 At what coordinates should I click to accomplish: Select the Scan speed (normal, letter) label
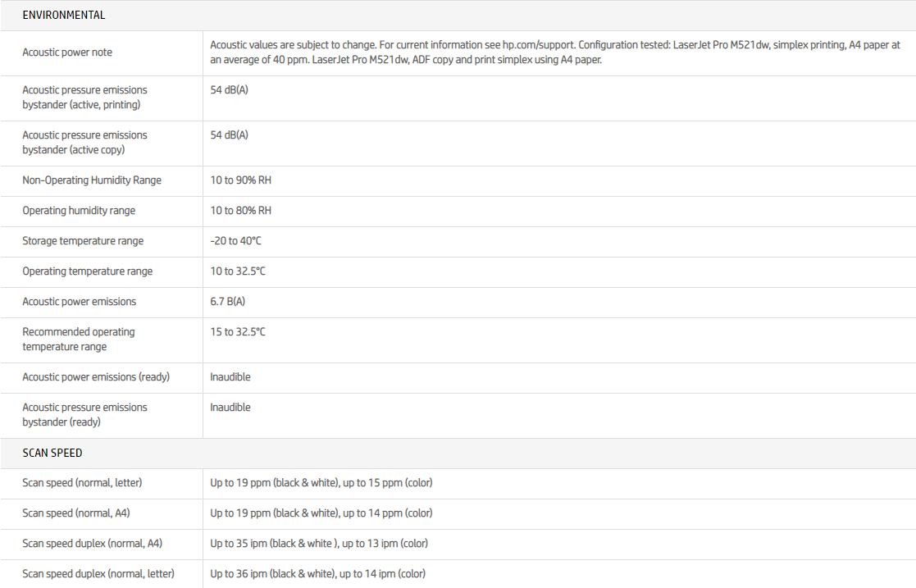pyautogui.click(x=82, y=483)
